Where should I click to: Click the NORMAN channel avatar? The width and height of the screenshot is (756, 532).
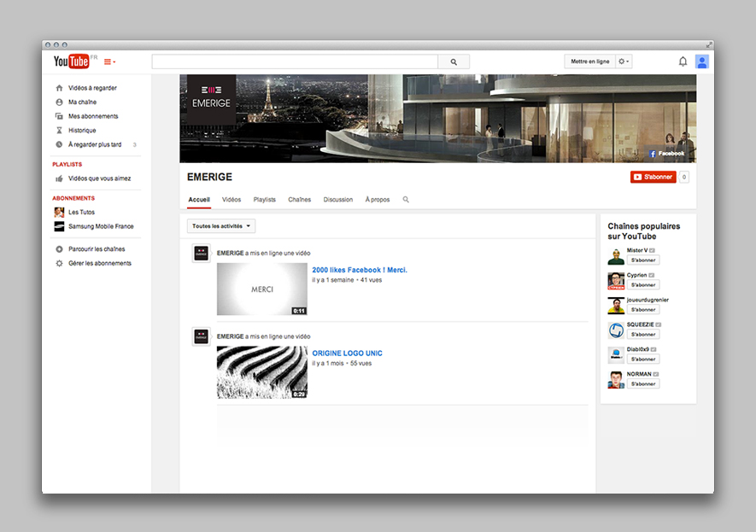point(616,380)
